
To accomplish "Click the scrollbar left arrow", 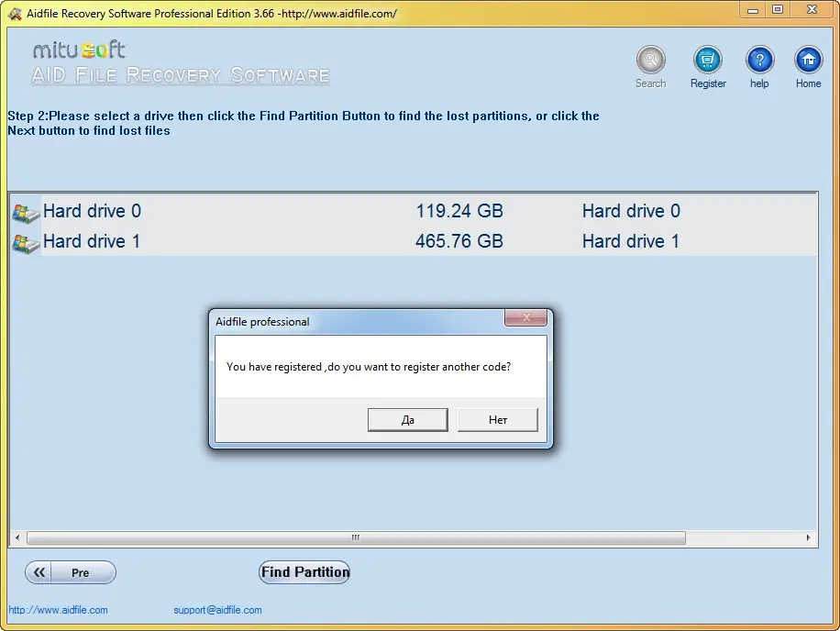I will pyautogui.click(x=17, y=537).
